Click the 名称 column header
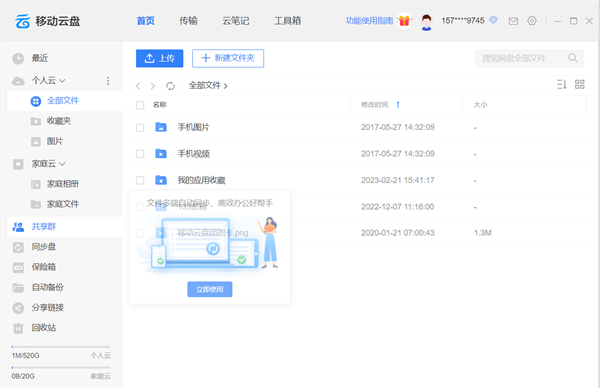This screenshot has width=600, height=388. coord(160,104)
